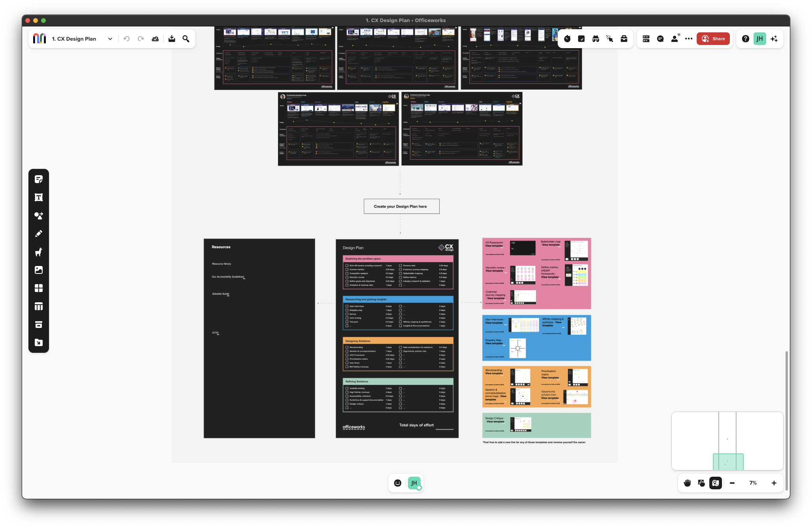Open the table tool in sidebar
The image size is (812, 528).
tap(39, 307)
